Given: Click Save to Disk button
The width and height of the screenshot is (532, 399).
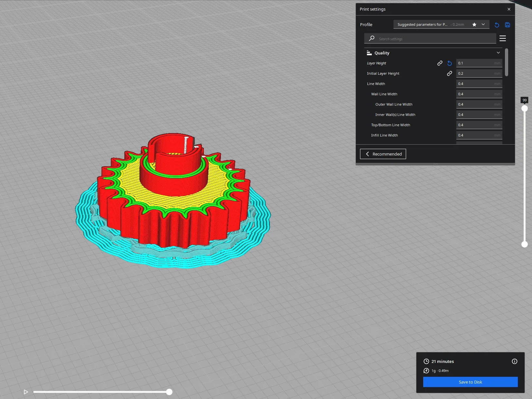Looking at the screenshot, I should [470, 382].
